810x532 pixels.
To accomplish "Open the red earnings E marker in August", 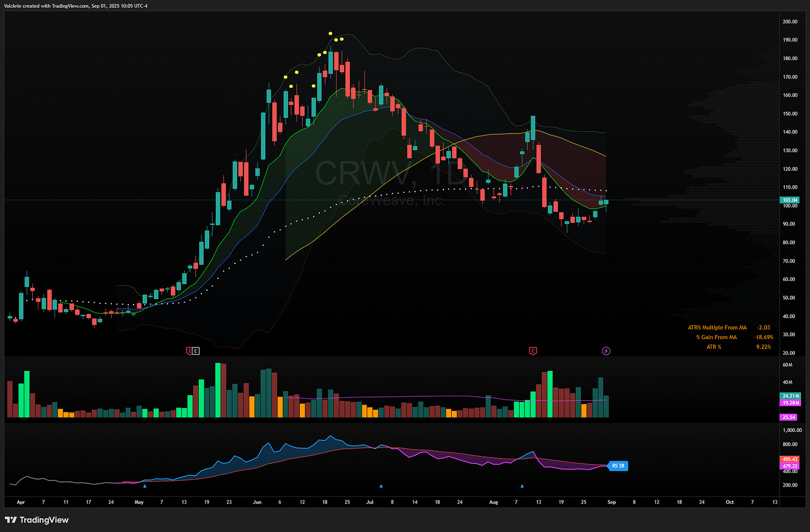I will coord(533,351).
